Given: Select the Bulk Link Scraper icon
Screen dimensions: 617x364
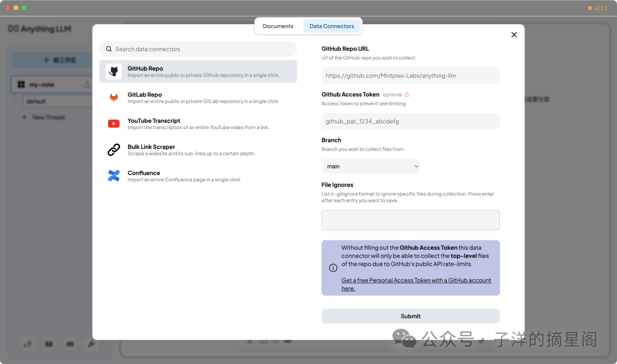Looking at the screenshot, I should coord(114,150).
